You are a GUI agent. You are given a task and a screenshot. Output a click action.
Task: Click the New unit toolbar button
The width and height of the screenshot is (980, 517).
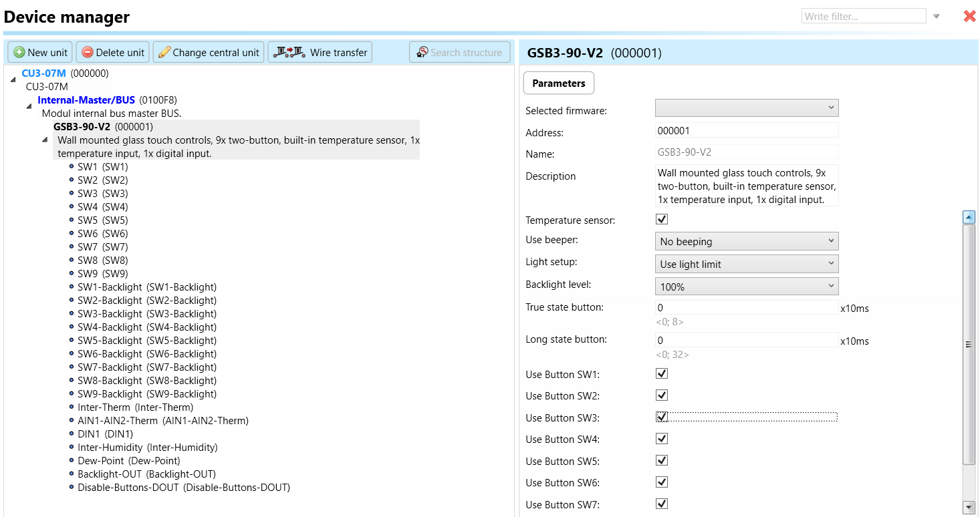pos(41,52)
